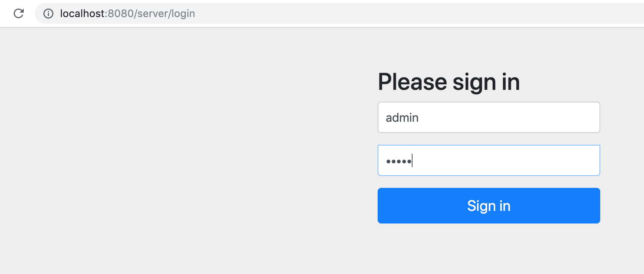Viewport: 644px width, 274px height.
Task: Click the "Sign in" label on the button
Action: (x=489, y=206)
